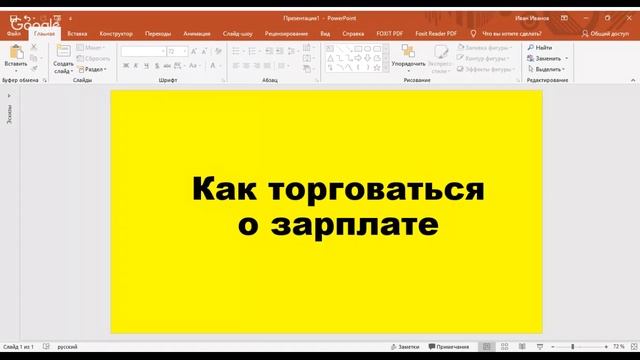This screenshot has height=360, width=640.
Task: Toggle Bold (Ж) formatting
Action: [x=126, y=66]
